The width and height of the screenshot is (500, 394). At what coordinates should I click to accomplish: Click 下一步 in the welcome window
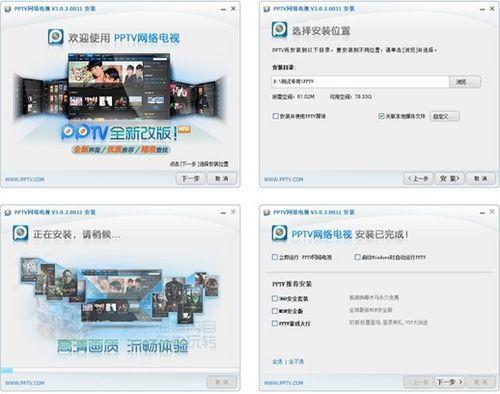pos(190,179)
